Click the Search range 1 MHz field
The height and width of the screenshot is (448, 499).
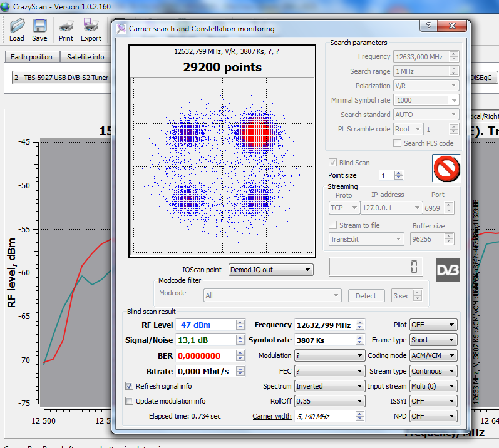[x=426, y=71]
